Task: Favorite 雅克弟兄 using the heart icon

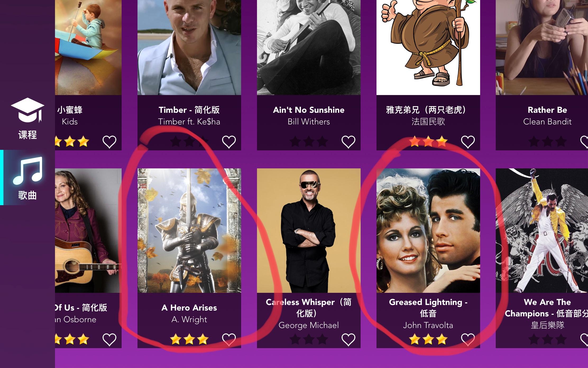Action: pos(468,142)
